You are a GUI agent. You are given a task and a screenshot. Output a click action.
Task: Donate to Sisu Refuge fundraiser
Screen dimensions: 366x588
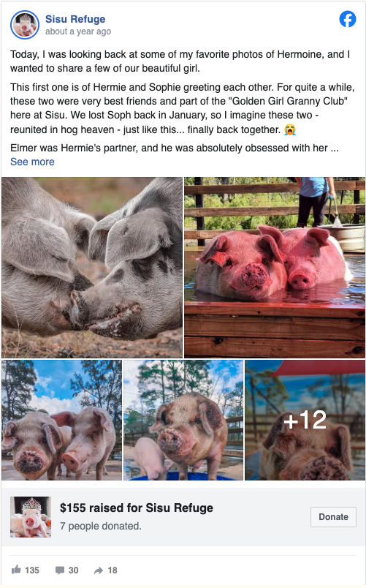coord(333,517)
